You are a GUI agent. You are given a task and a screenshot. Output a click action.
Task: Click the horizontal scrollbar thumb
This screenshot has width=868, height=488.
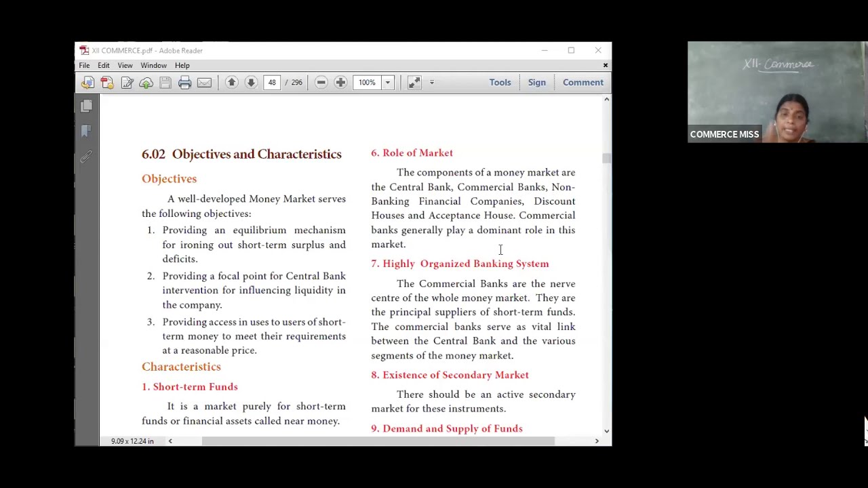pyautogui.click(x=378, y=441)
